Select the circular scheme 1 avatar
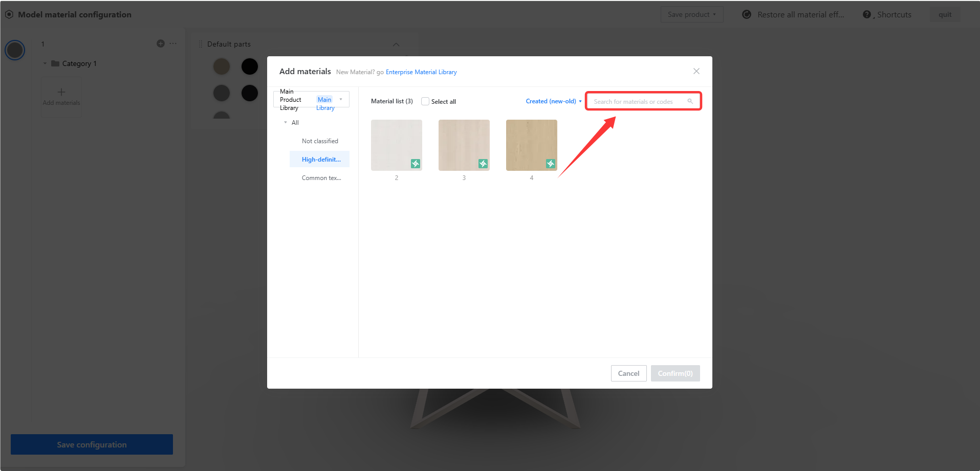Viewport: 980px width, 471px height. 15,50
